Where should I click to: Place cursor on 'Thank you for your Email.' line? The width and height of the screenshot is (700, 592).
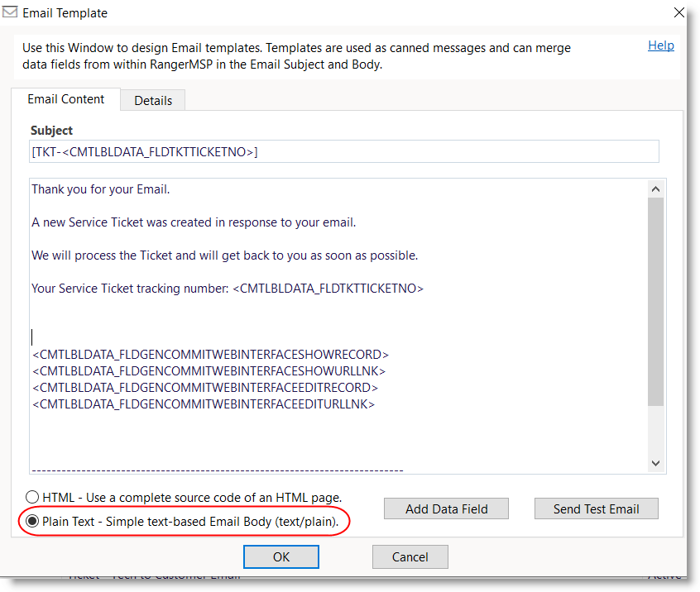pyautogui.click(x=100, y=189)
